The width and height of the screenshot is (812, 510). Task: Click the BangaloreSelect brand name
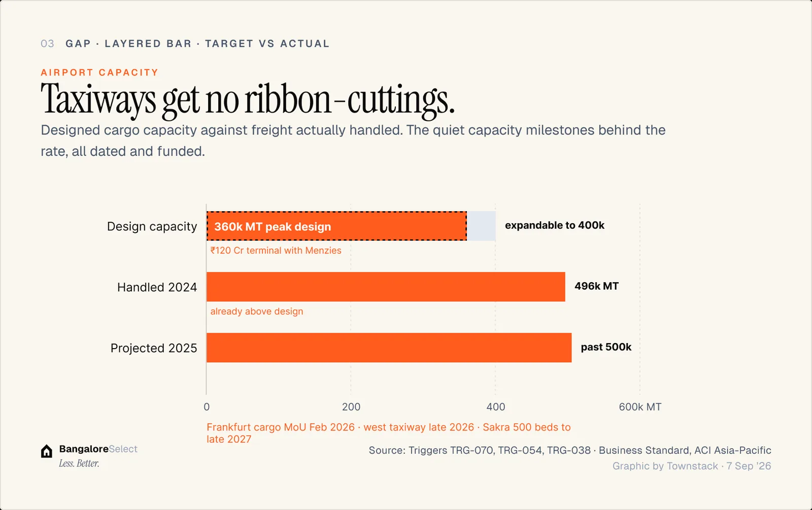coord(98,449)
